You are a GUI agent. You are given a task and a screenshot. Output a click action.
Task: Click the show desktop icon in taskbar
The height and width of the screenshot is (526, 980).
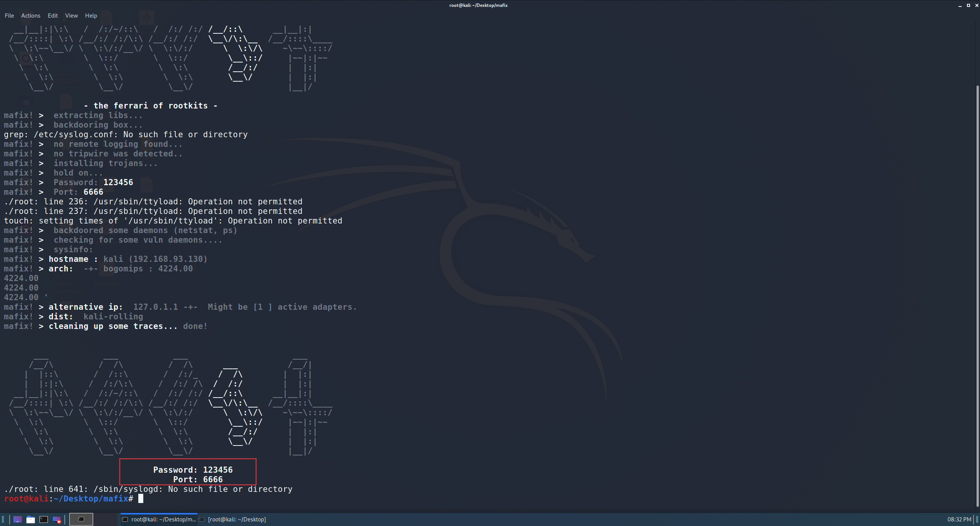(x=18, y=519)
